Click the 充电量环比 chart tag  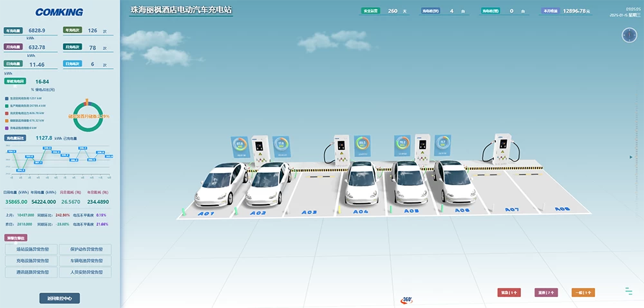tap(15, 138)
